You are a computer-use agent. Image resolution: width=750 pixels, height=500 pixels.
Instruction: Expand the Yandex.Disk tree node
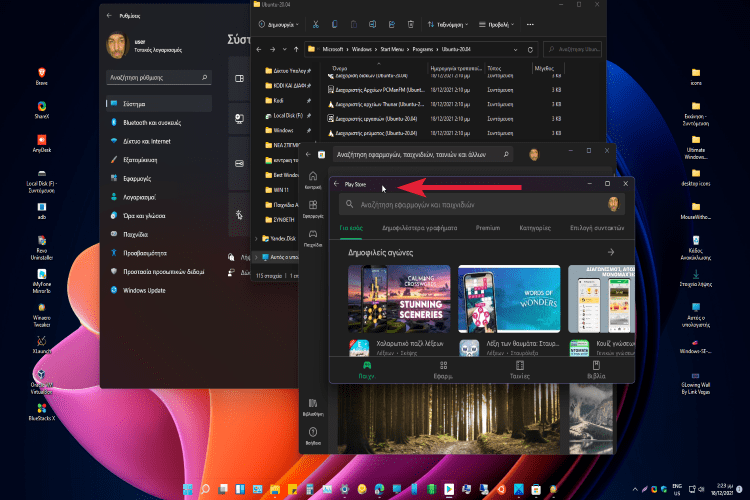256,238
